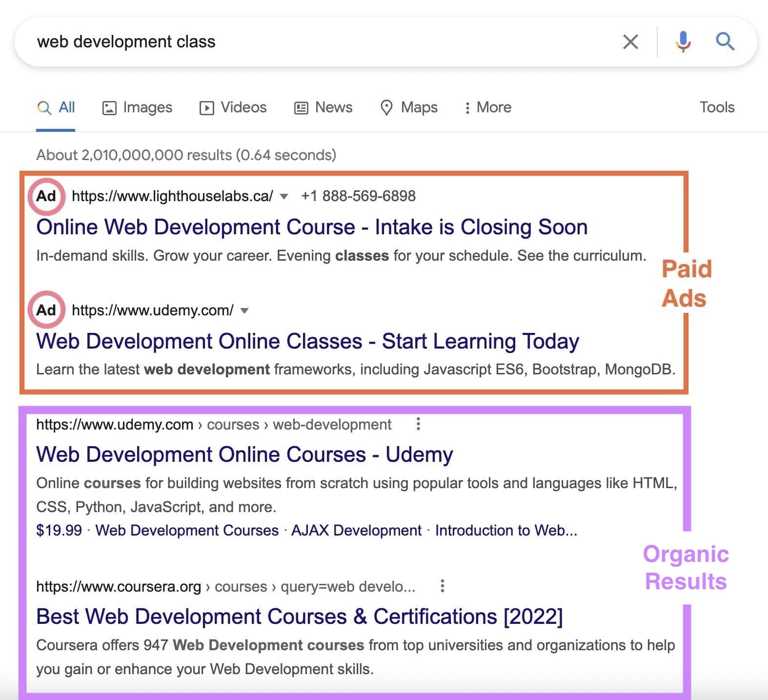Open the search Tools options
This screenshot has width=768, height=700.
[717, 107]
